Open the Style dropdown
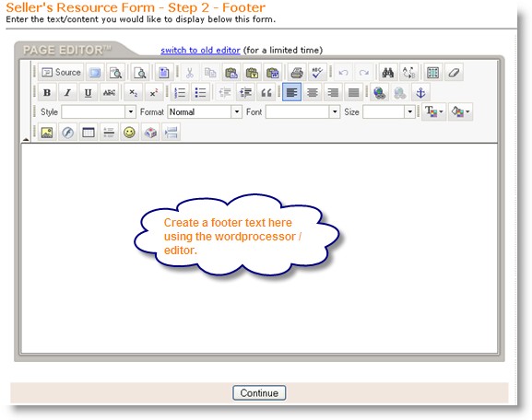This screenshot has width=532, height=420. point(99,111)
